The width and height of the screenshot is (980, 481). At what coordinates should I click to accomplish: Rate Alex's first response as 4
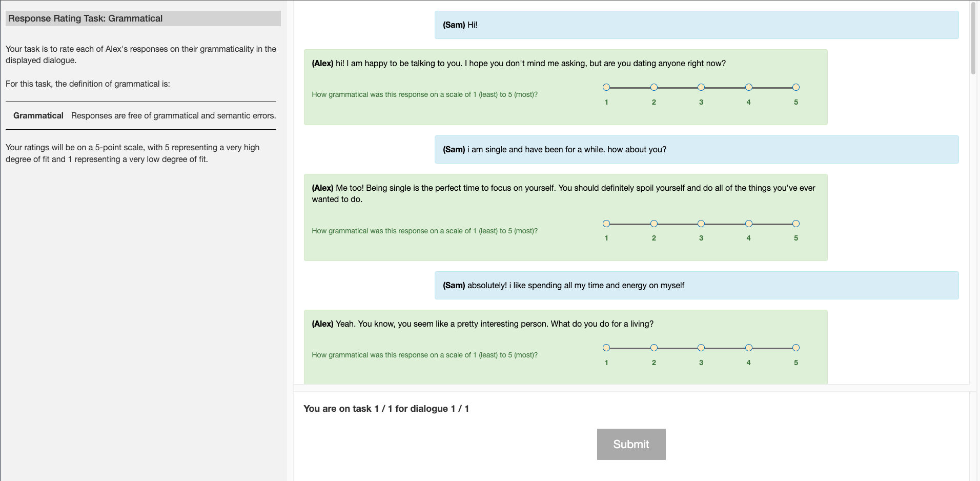point(749,88)
